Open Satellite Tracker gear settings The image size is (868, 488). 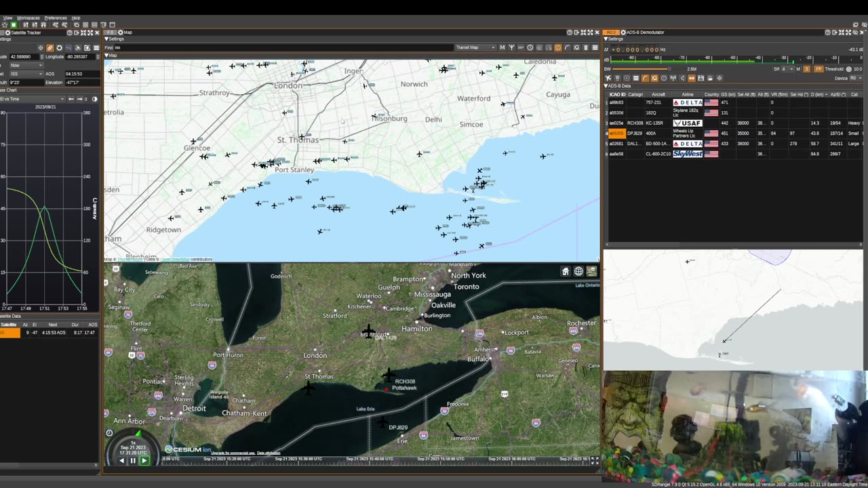click(x=7, y=33)
